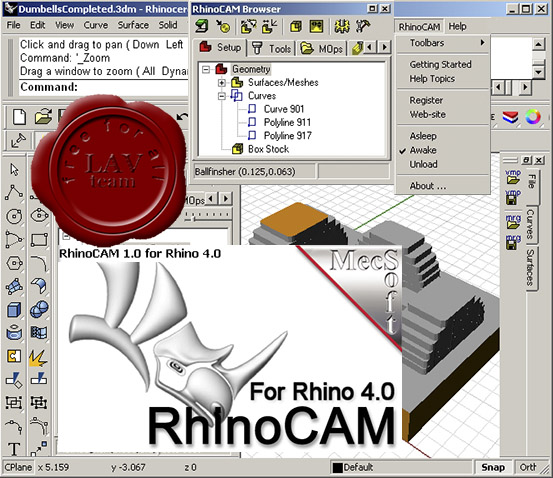
Task: Select the Boolean union spheres tool
Action: pos(39,309)
